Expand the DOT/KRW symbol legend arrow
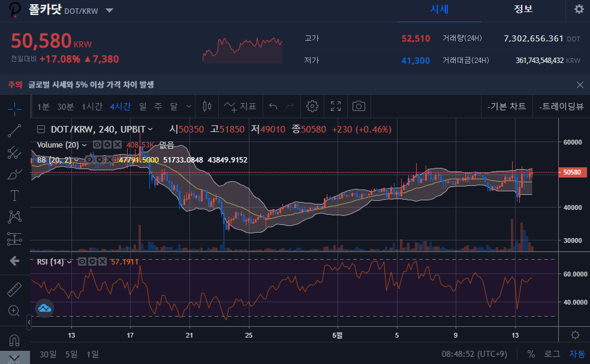The height and width of the screenshot is (364, 590). [x=150, y=129]
